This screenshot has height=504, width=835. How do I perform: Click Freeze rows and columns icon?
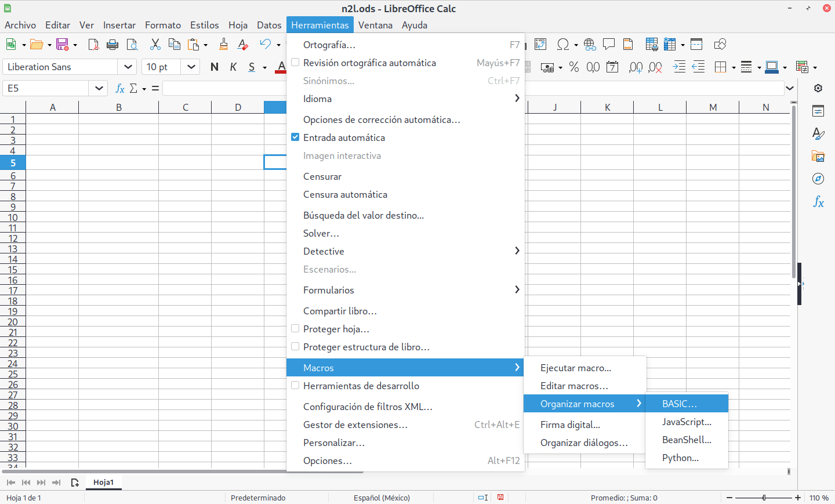coord(670,44)
